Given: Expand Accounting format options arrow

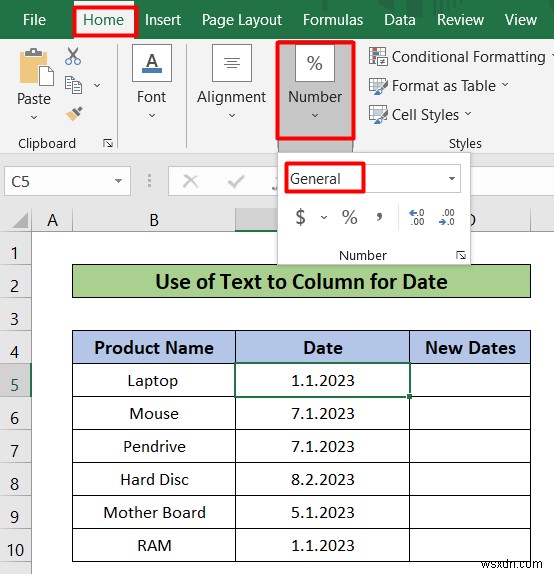Looking at the screenshot, I should 324,217.
